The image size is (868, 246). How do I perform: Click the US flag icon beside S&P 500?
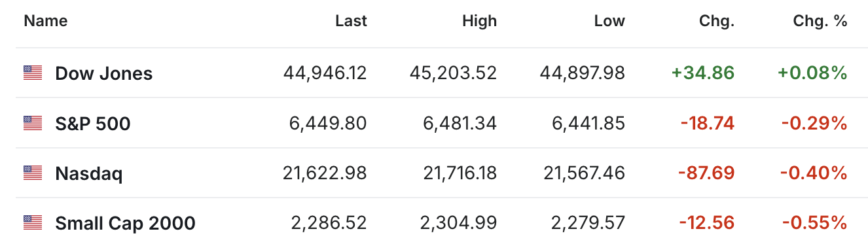coord(33,122)
